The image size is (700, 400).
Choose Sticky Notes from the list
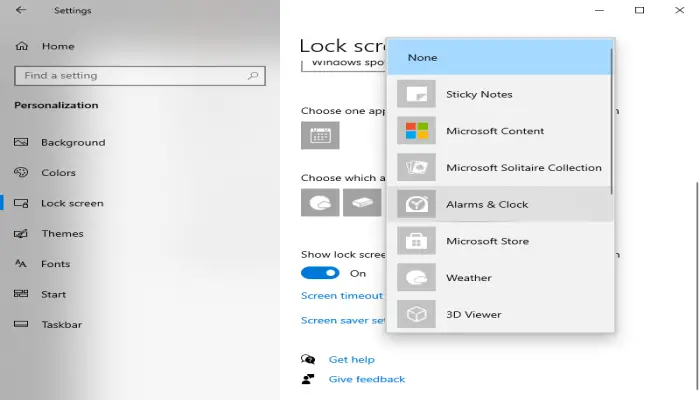click(x=500, y=94)
